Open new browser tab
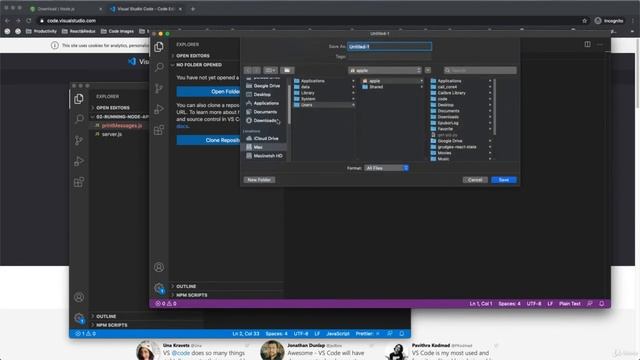640x360 pixels. pyautogui.click(x=193, y=9)
